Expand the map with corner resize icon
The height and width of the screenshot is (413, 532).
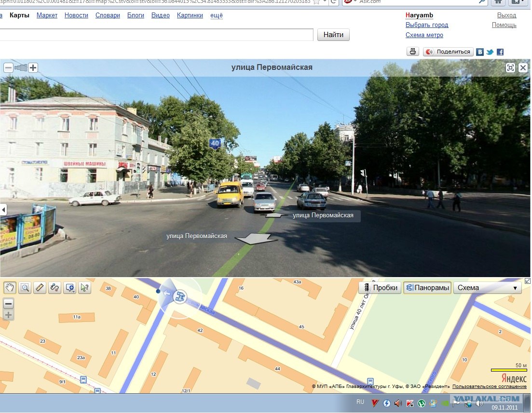[528, 281]
